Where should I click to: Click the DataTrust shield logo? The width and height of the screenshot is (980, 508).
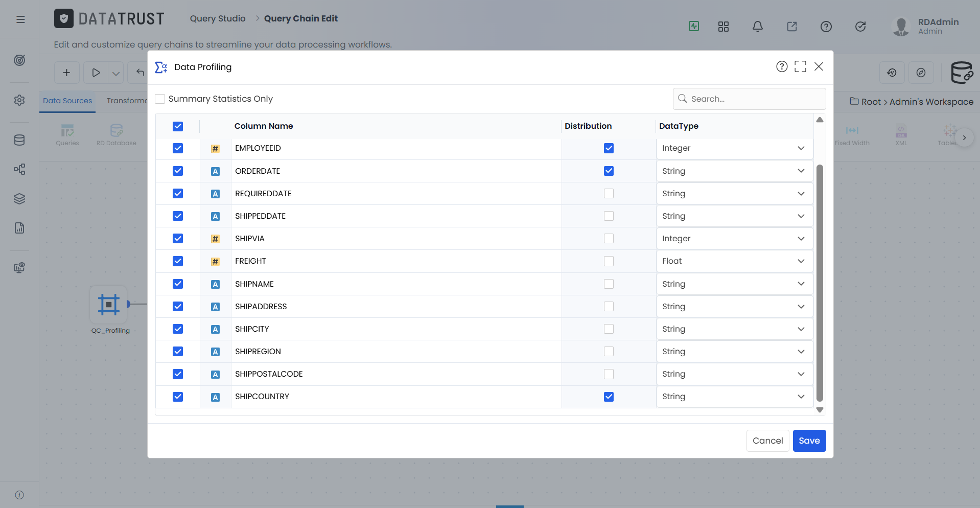64,19
